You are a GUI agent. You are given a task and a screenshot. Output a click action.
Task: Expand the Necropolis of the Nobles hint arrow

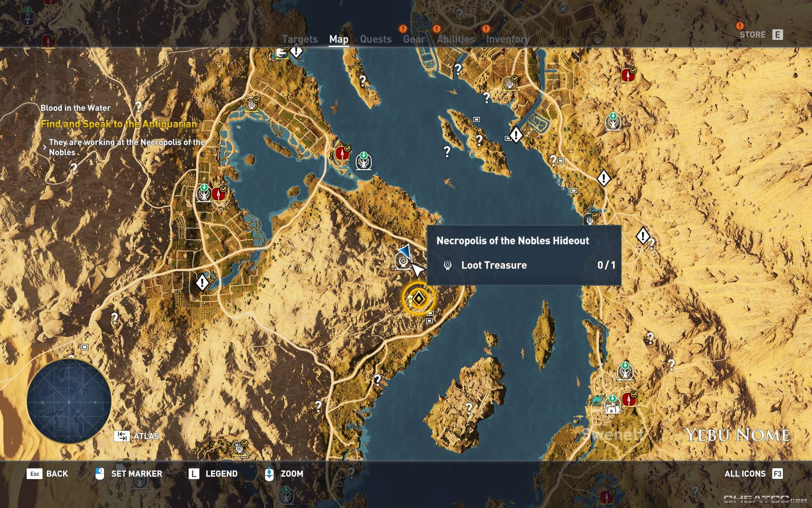coord(44,147)
